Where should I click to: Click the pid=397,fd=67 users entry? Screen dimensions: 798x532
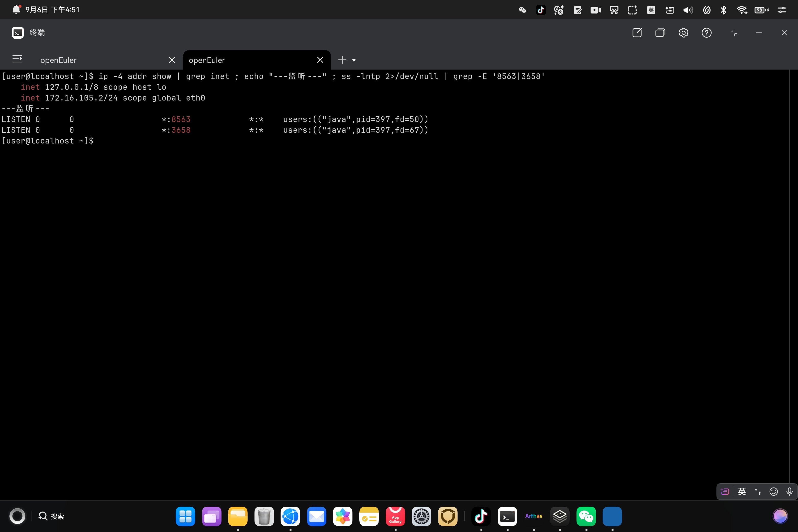[x=356, y=130]
